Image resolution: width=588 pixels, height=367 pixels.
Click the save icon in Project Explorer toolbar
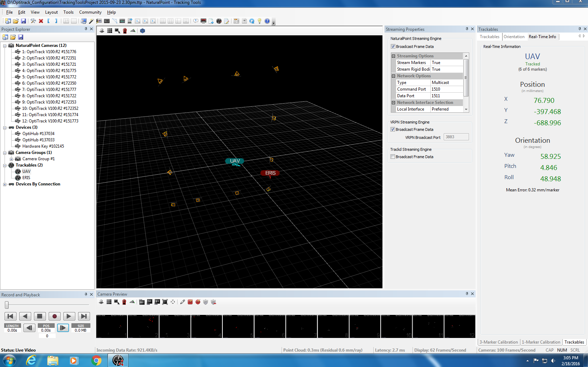pos(21,37)
